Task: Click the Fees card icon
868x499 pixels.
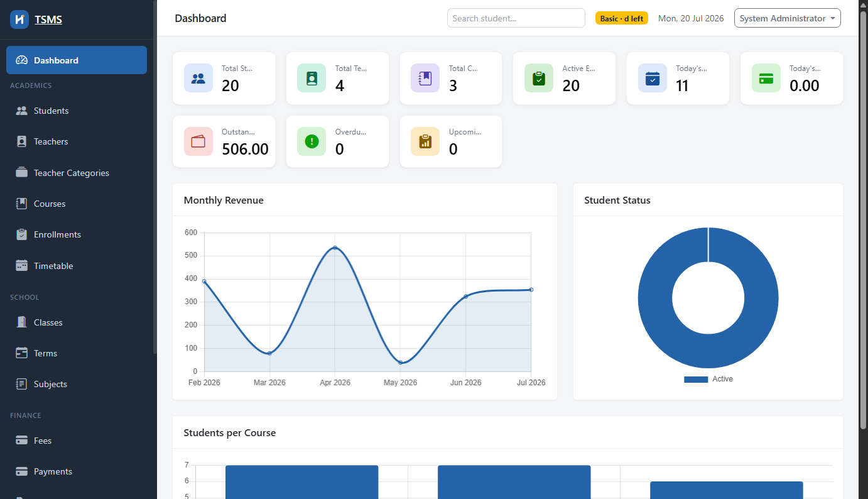Action: [x=22, y=440]
